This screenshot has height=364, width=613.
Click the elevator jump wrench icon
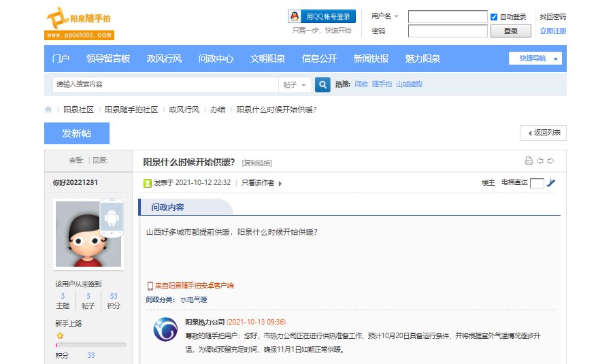tap(551, 182)
